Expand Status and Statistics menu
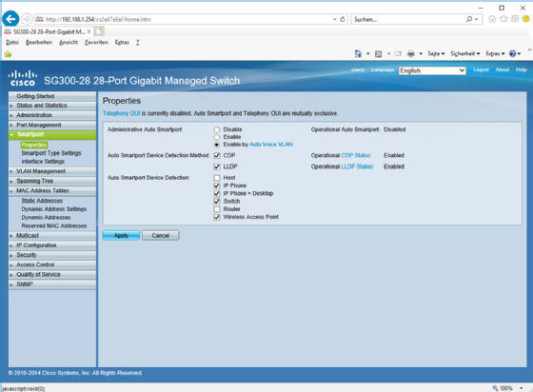Screen dimensions: 533x392 pos(52,106)
